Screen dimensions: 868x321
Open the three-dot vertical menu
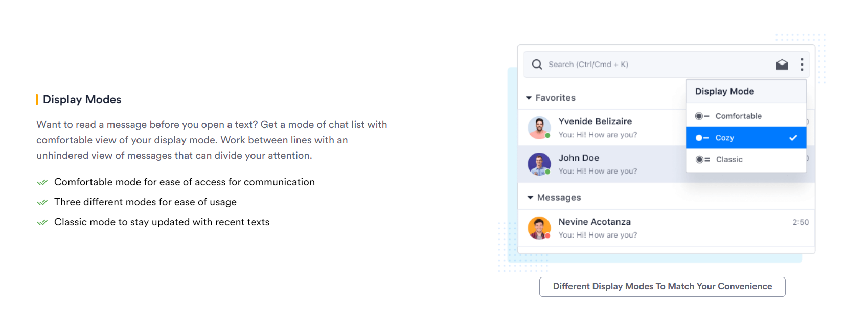tap(802, 65)
